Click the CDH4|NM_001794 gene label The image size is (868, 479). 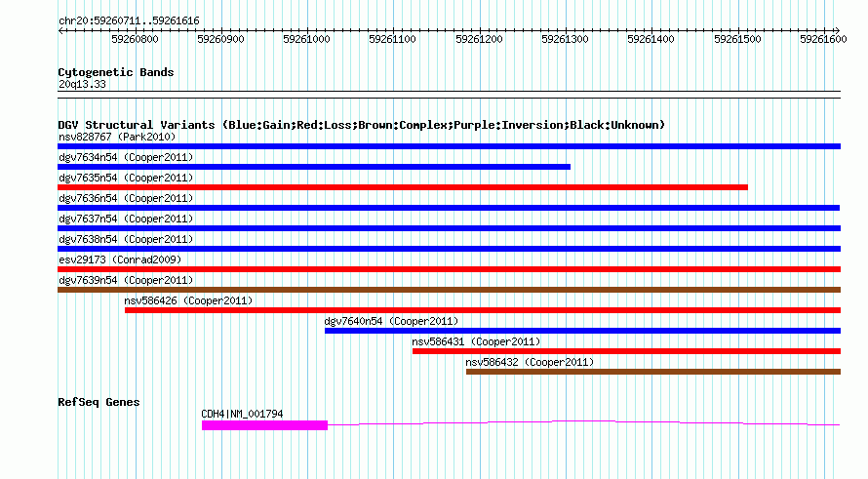coord(242,414)
